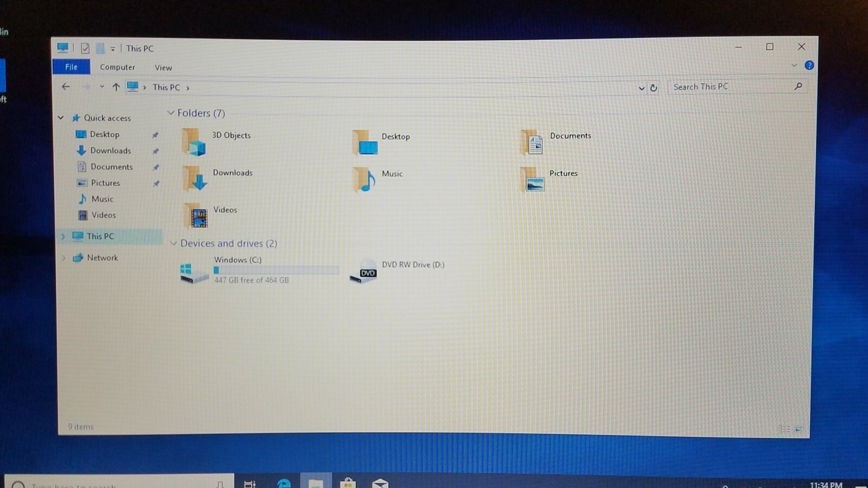Go up one level with Up arrow
This screenshot has width=868, height=488.
tap(116, 87)
